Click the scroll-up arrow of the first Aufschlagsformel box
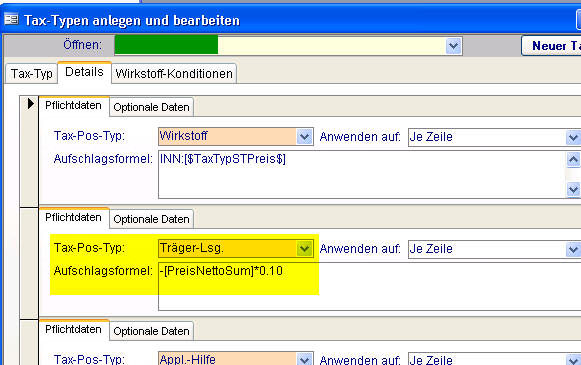Viewport: 581px width, 365px height. pos(573,159)
